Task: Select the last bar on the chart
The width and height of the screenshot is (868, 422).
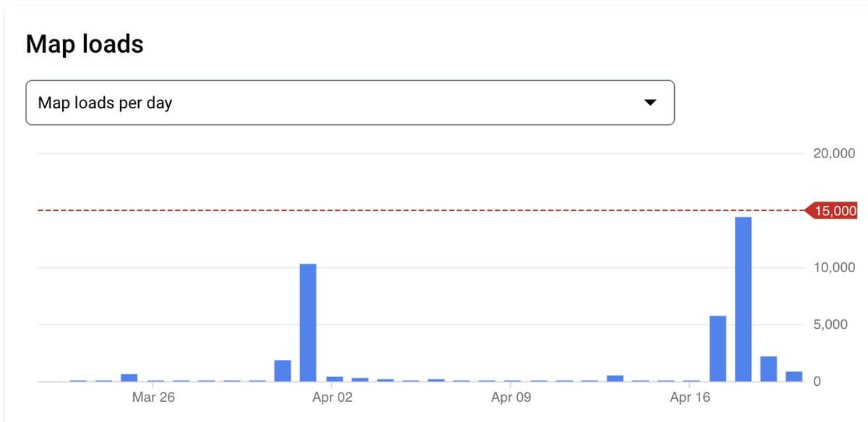Action: tap(794, 376)
